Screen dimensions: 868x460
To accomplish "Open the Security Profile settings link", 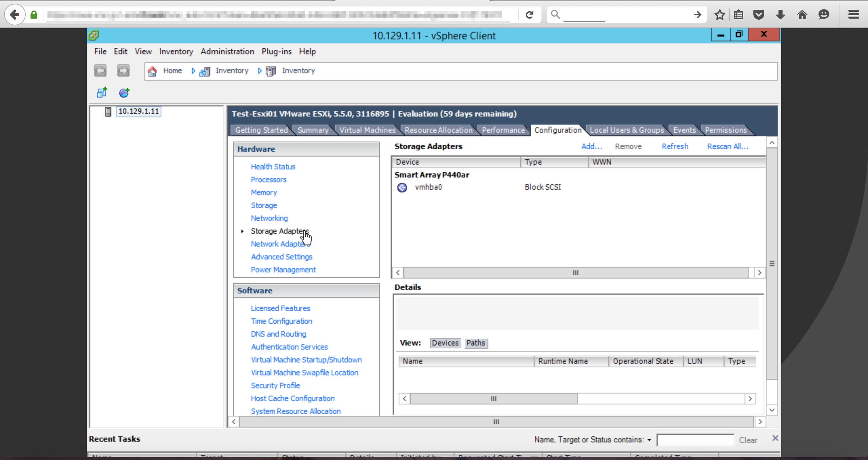I will point(275,385).
